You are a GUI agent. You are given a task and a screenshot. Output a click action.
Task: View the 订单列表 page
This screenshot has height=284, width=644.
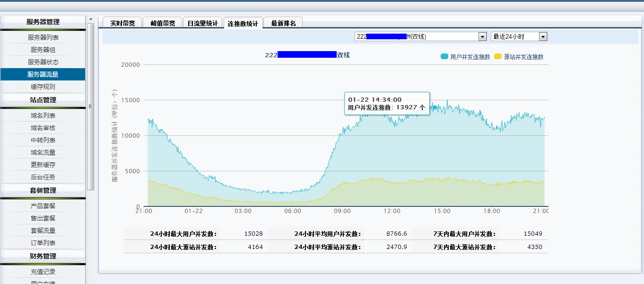point(43,242)
